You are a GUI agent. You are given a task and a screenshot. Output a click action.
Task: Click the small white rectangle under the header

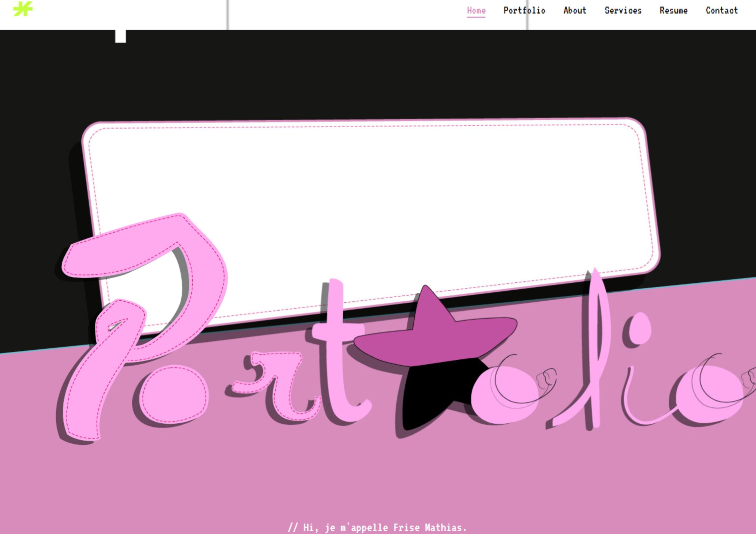pyautogui.click(x=120, y=36)
